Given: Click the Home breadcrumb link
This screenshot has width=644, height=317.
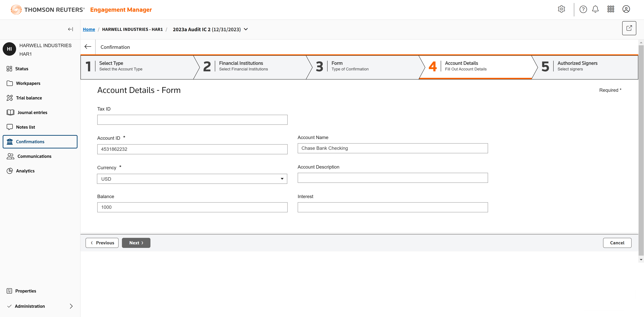Looking at the screenshot, I should coord(89,29).
